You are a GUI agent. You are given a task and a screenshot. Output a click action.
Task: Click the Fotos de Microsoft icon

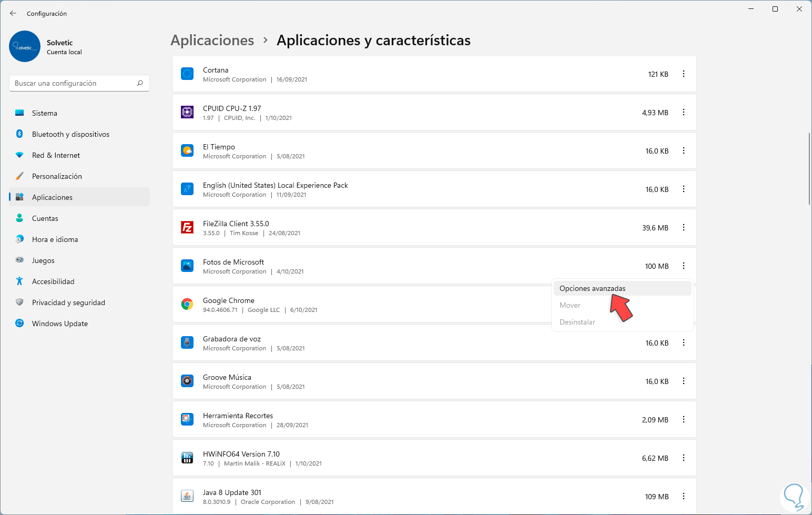[187, 266]
